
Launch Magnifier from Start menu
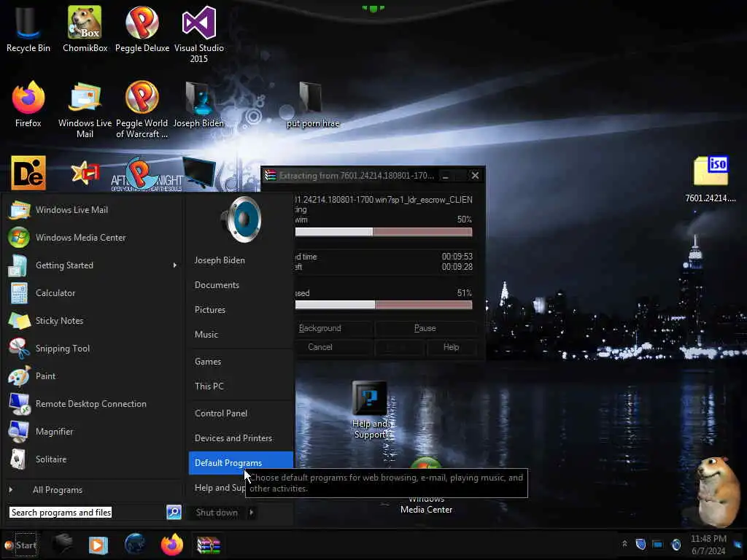pos(93,432)
